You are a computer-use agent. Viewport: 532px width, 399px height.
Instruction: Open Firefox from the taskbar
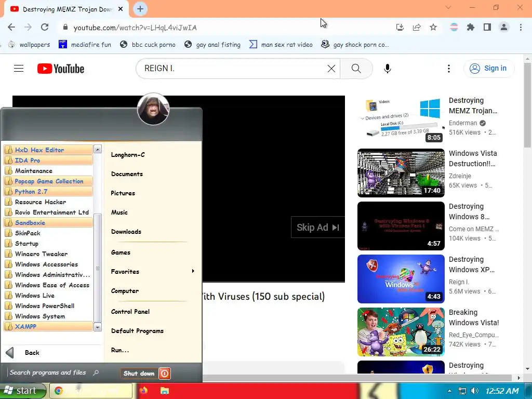pos(143,391)
